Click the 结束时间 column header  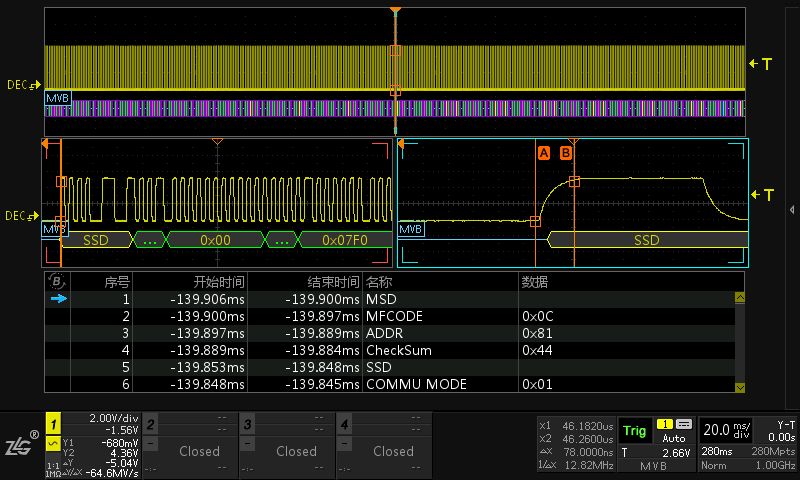[334, 282]
